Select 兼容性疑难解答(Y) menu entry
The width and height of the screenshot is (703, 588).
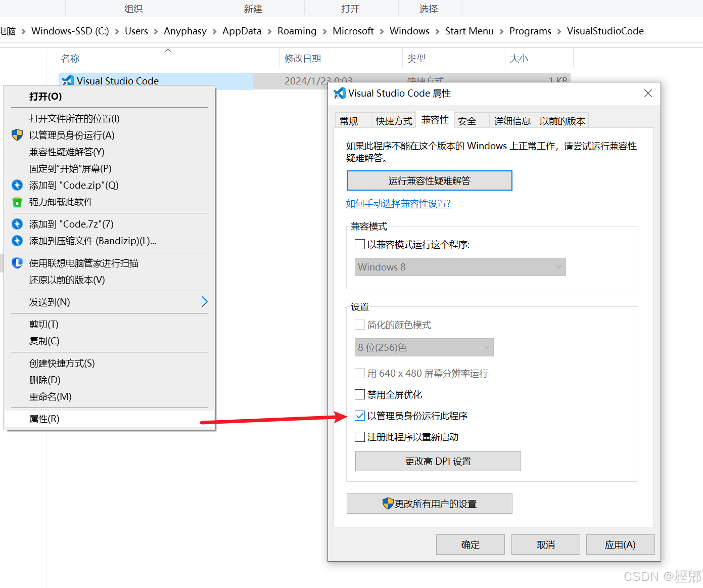click(x=110, y=152)
